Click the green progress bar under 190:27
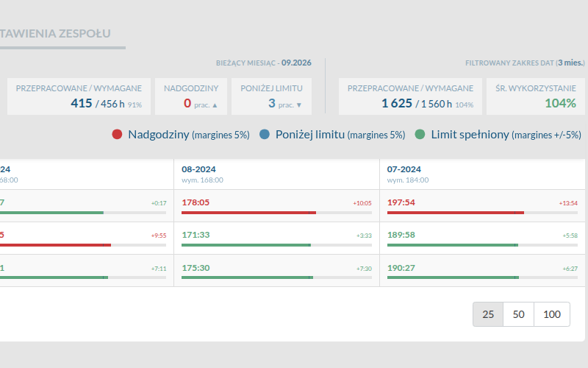The width and height of the screenshot is (588, 368). [x=453, y=277]
